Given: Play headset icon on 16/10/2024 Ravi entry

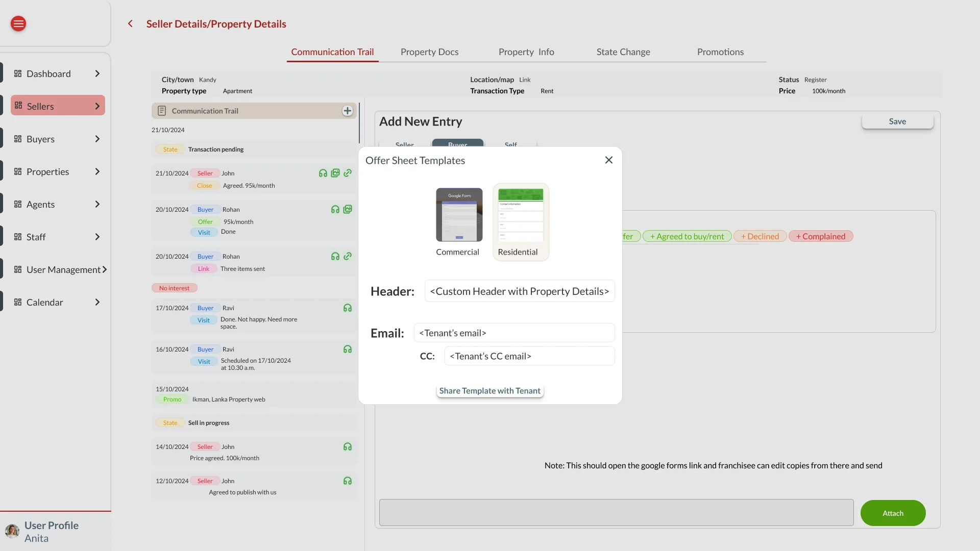Looking at the screenshot, I should click(348, 349).
